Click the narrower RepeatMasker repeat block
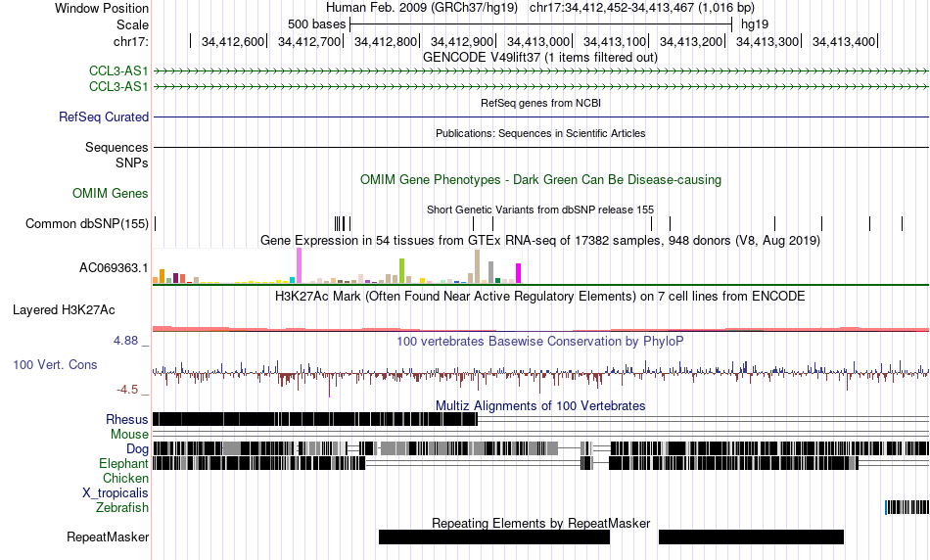The height and width of the screenshot is (560, 930). click(751, 537)
